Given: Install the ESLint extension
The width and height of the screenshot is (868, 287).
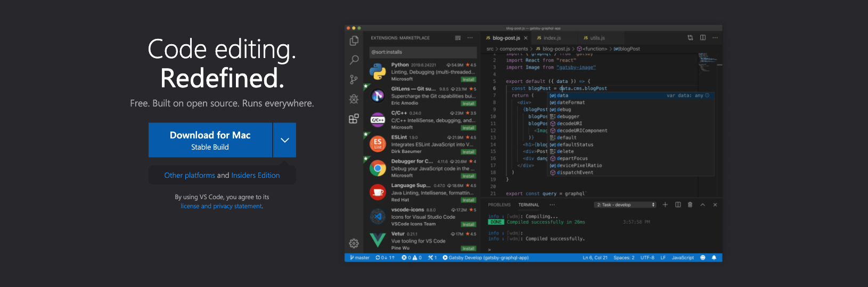Looking at the screenshot, I should pyautogui.click(x=469, y=152).
